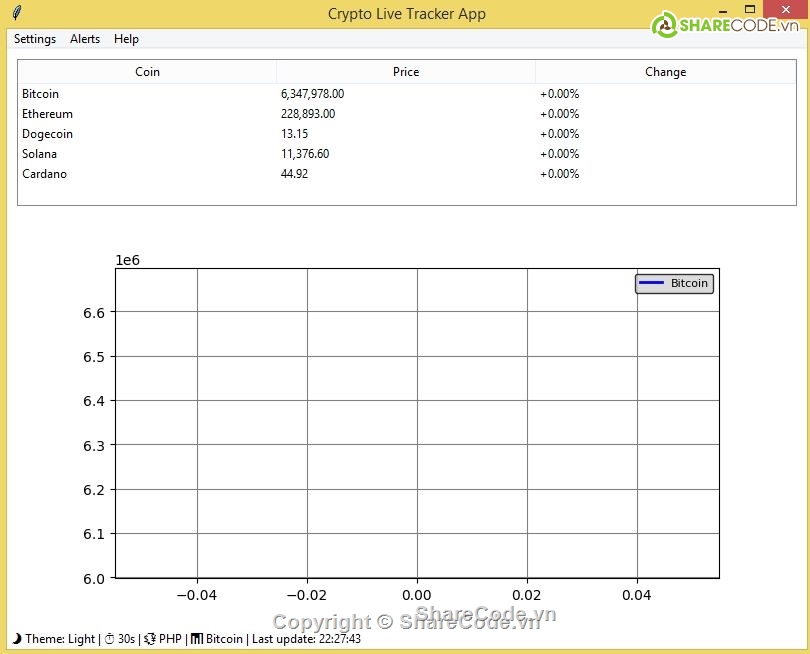Click the timer icon beside 30s

point(110,639)
